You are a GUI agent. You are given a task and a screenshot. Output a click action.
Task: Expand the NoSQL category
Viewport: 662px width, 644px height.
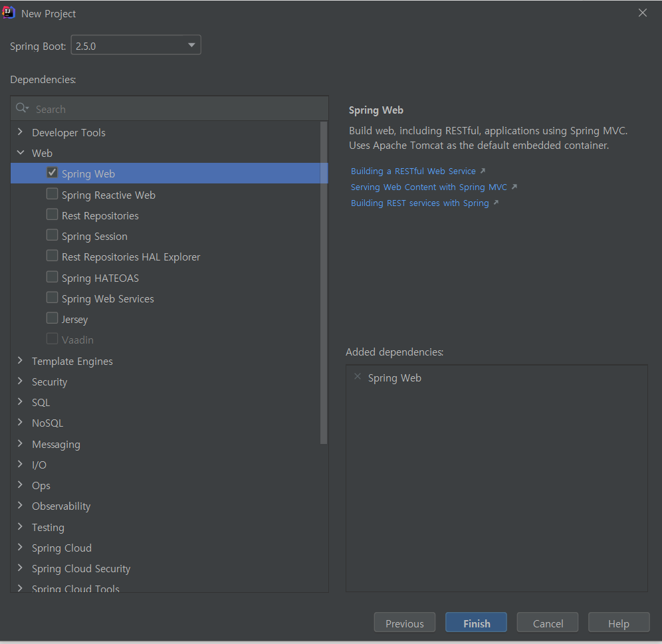(x=20, y=422)
